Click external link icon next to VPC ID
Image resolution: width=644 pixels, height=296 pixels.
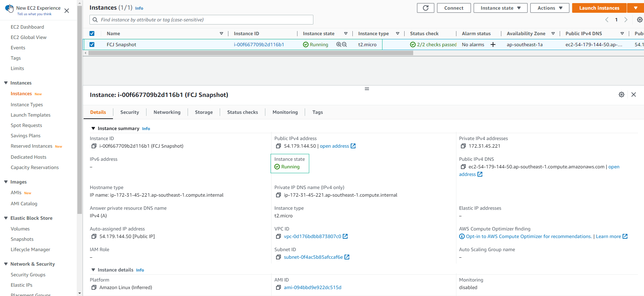(345, 236)
